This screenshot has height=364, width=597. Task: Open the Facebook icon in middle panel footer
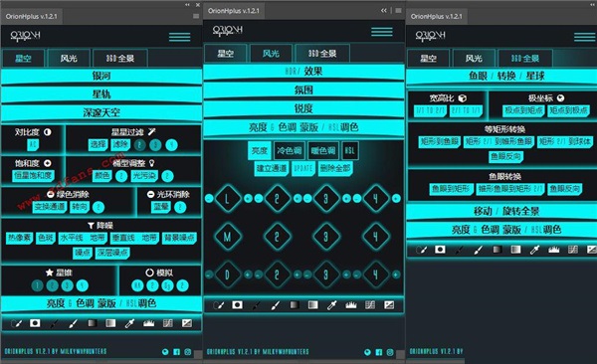[x=379, y=352]
